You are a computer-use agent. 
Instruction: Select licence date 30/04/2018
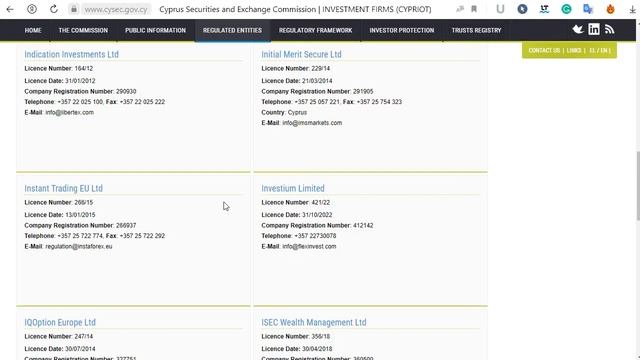coord(317,349)
